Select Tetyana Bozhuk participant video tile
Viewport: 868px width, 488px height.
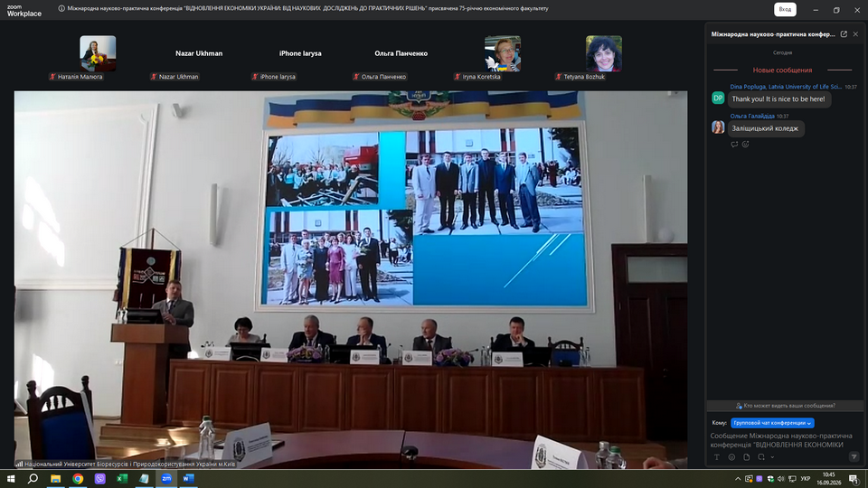click(604, 53)
